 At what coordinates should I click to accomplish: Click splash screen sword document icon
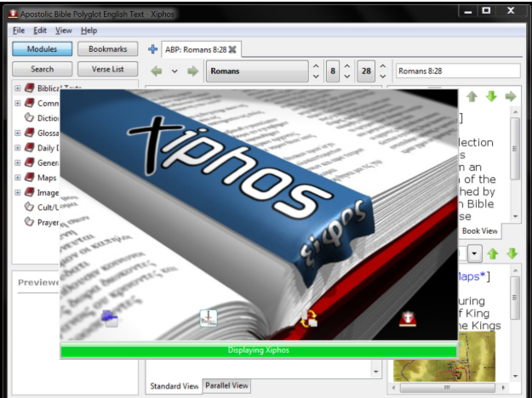tap(209, 318)
